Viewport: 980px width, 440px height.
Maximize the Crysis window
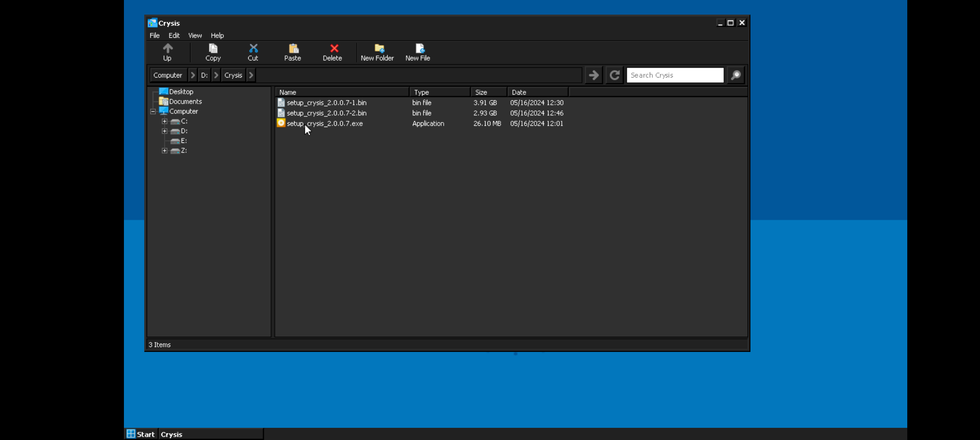[730, 23]
